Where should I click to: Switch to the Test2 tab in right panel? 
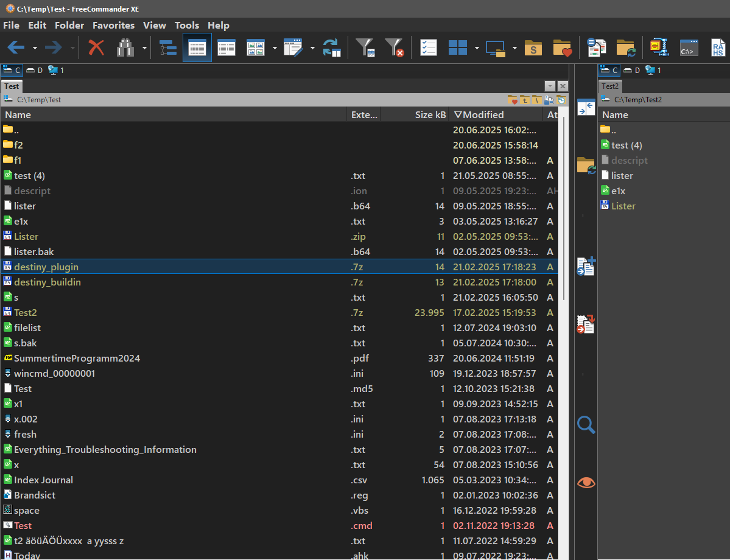click(610, 86)
